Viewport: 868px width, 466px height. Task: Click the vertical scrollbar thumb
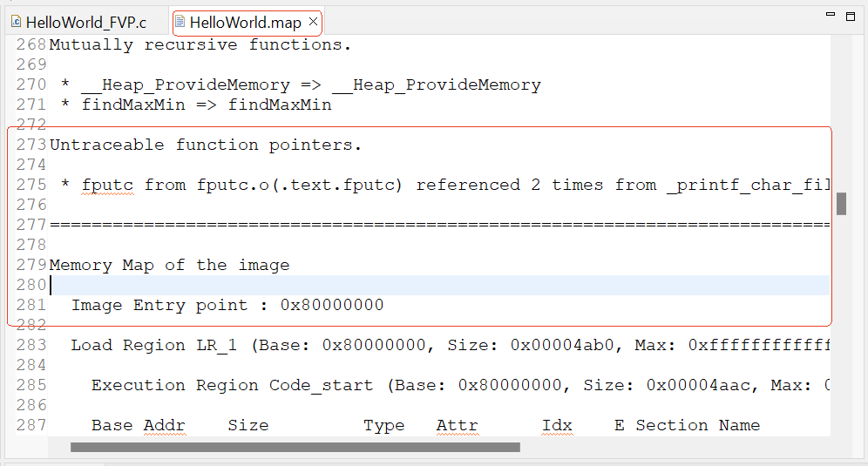tap(841, 203)
